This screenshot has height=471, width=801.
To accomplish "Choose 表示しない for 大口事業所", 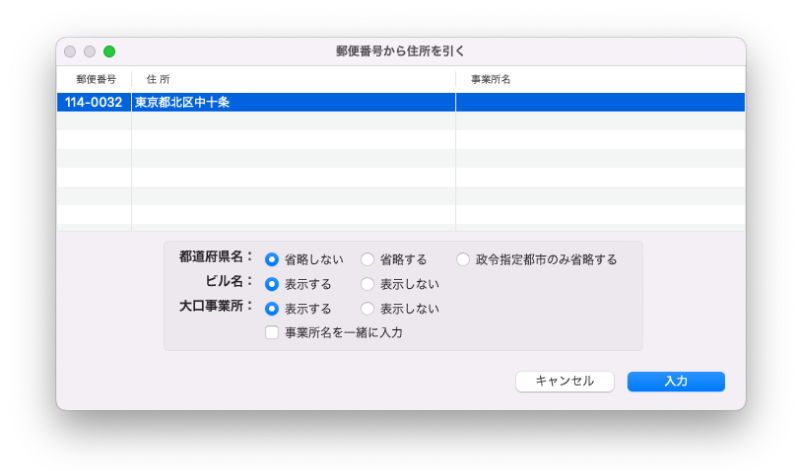I will point(368,309).
